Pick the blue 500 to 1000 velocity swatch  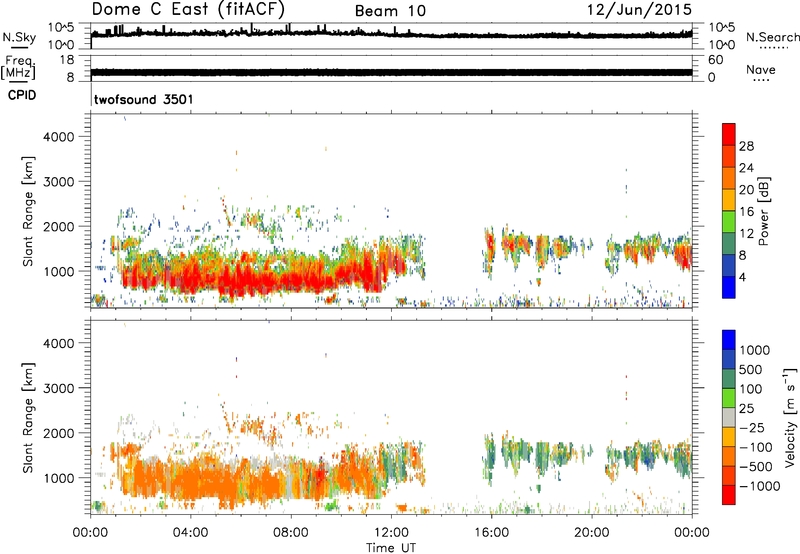tap(729, 359)
